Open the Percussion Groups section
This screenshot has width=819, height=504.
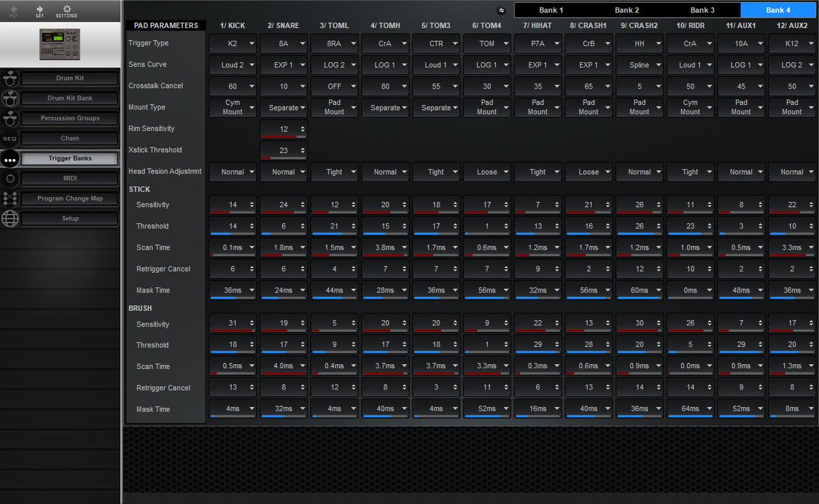[70, 118]
